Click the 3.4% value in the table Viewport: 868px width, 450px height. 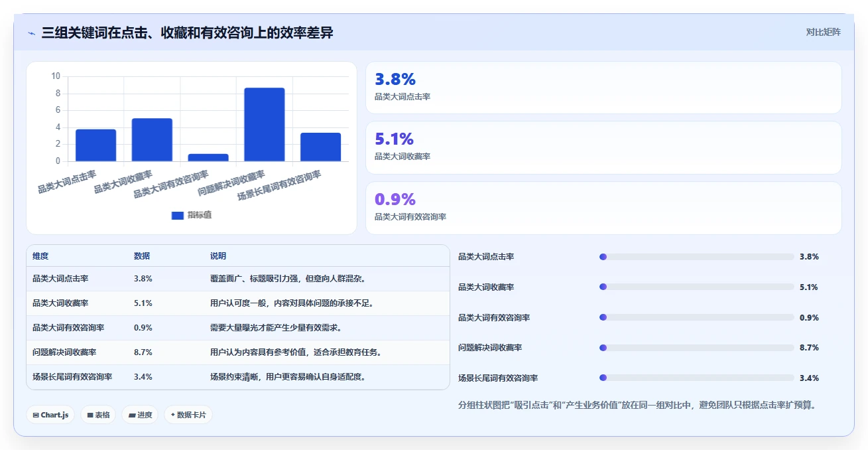(x=143, y=377)
